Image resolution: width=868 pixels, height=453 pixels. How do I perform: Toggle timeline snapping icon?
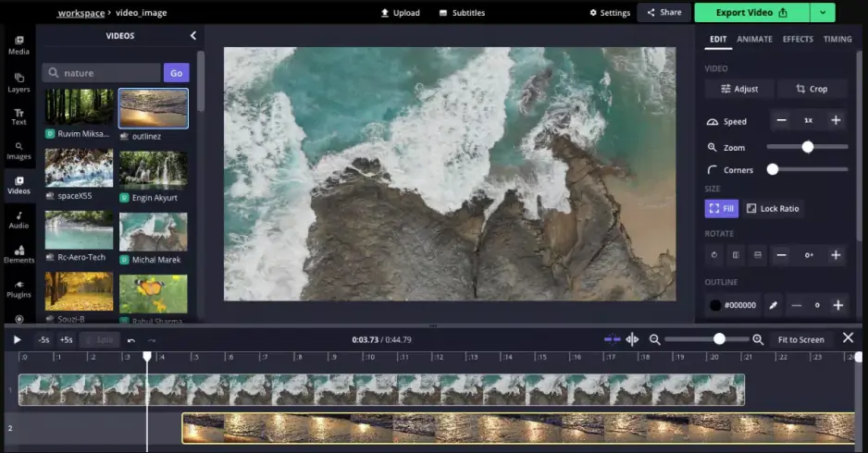point(612,339)
